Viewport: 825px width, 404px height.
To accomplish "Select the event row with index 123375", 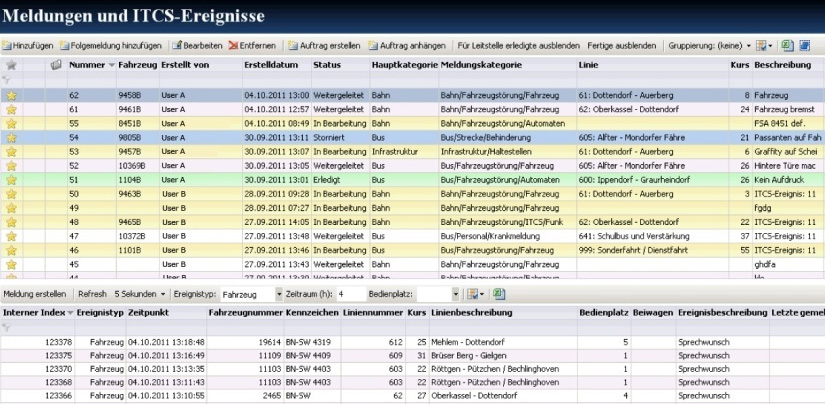I will (x=412, y=356).
